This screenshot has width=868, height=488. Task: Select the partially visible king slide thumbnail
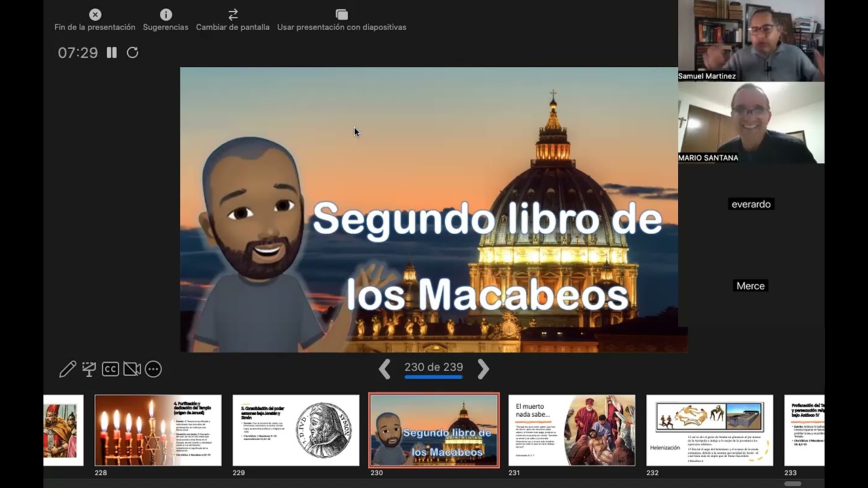63,430
